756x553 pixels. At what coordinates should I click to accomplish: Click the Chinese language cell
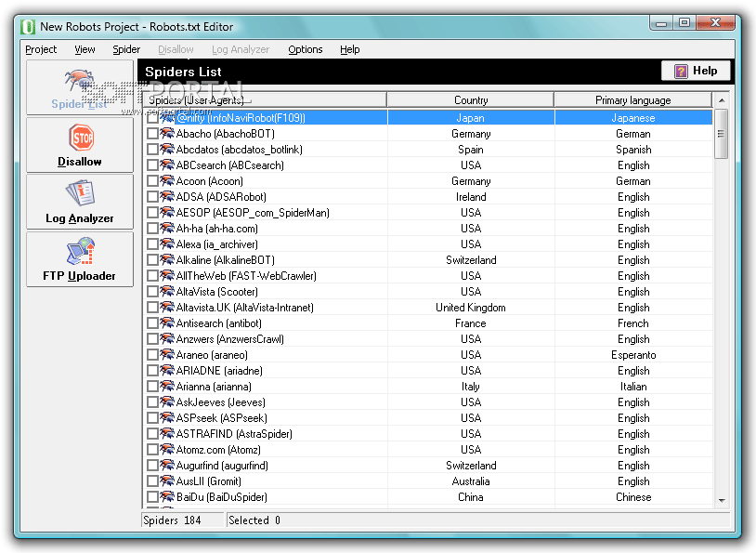point(633,497)
